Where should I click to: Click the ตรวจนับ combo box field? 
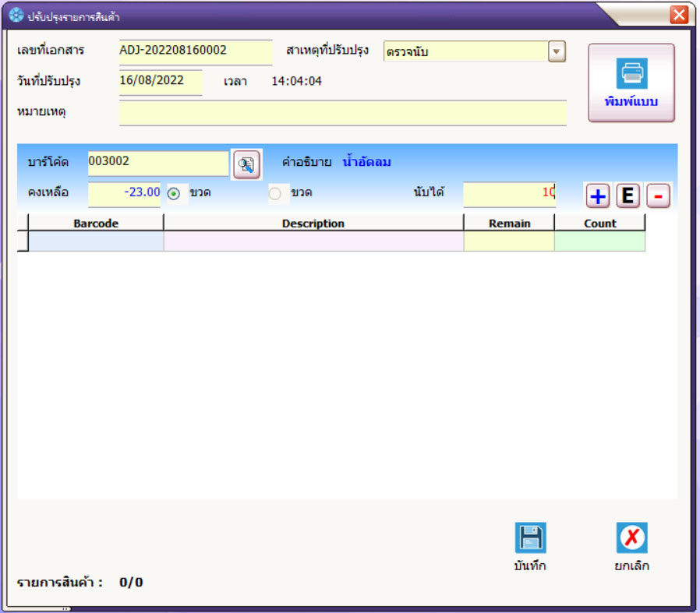coord(465,52)
